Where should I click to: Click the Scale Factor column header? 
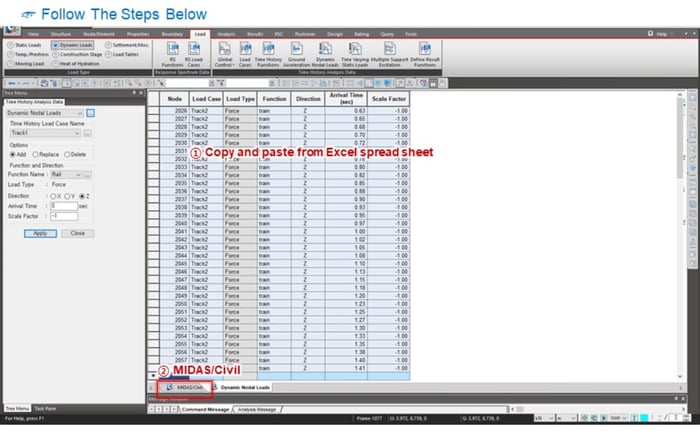[388, 99]
